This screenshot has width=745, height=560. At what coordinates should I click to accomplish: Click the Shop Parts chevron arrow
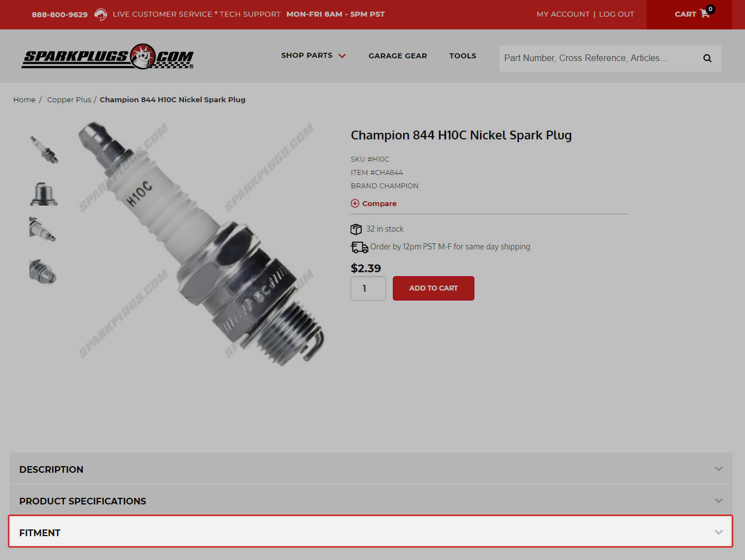(342, 56)
